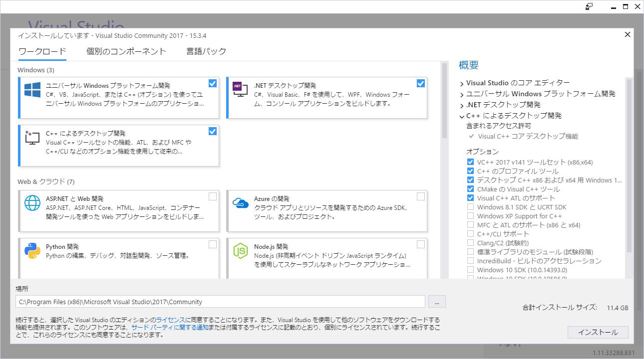Image resolution: width=644 pixels, height=359 pixels.
Task: Expand Visual Studio のコア エディター summary
Action: click(462, 83)
